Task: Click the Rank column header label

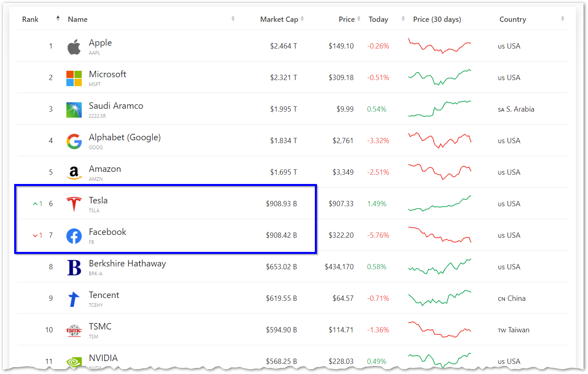Action: tap(30, 19)
